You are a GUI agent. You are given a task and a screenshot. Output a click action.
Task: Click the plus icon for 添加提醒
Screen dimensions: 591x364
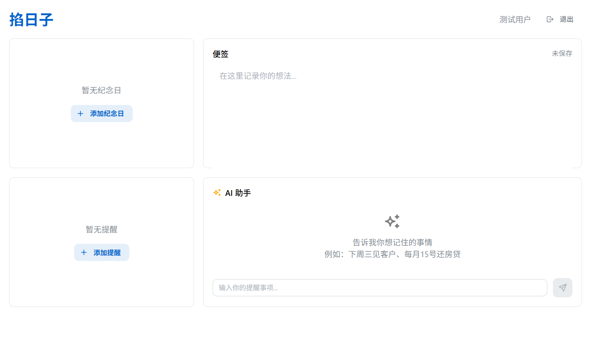[x=84, y=253]
